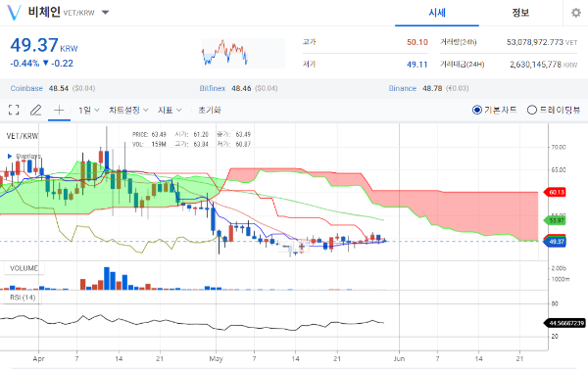
Task: Open settings via the gear icon
Action: (576, 13)
